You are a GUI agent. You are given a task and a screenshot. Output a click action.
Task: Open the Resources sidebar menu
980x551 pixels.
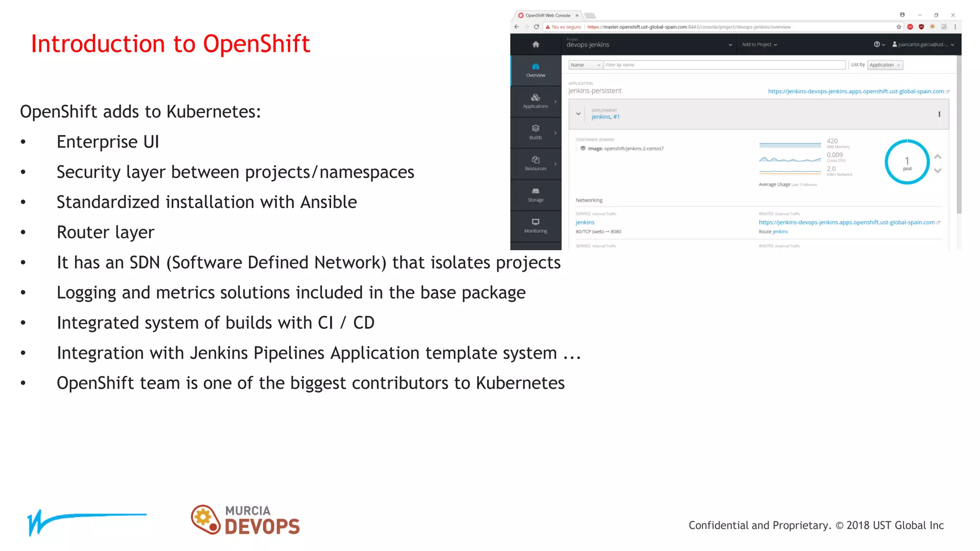pos(535,164)
